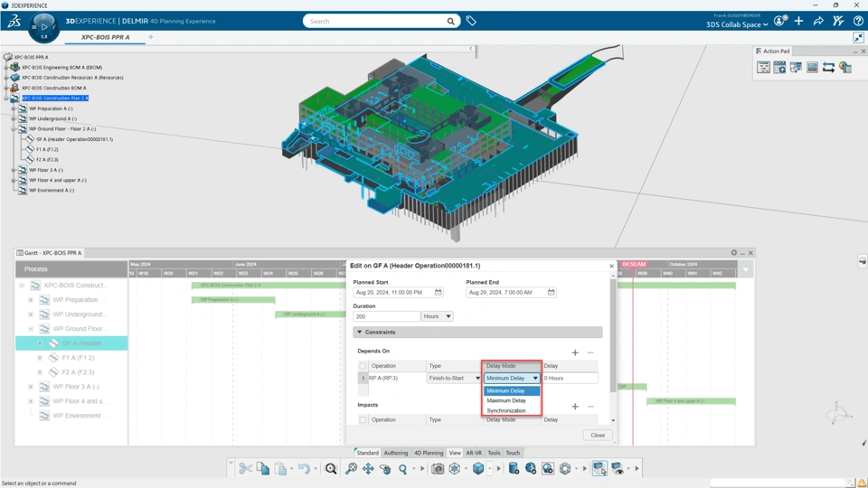Open the Finish-to-Start type dropdown

(x=454, y=378)
